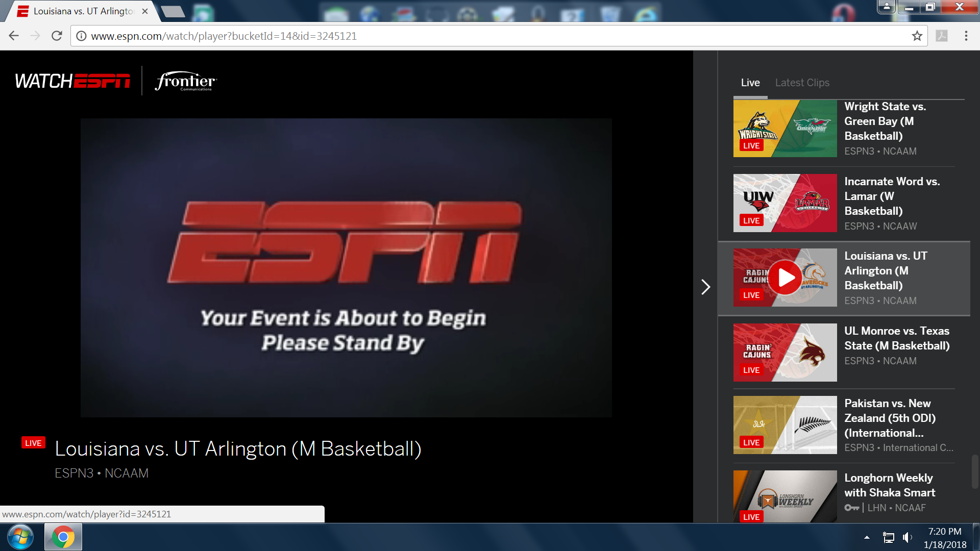Go back to the previous page
The width and height of the screenshot is (980, 551).
coord(14,36)
